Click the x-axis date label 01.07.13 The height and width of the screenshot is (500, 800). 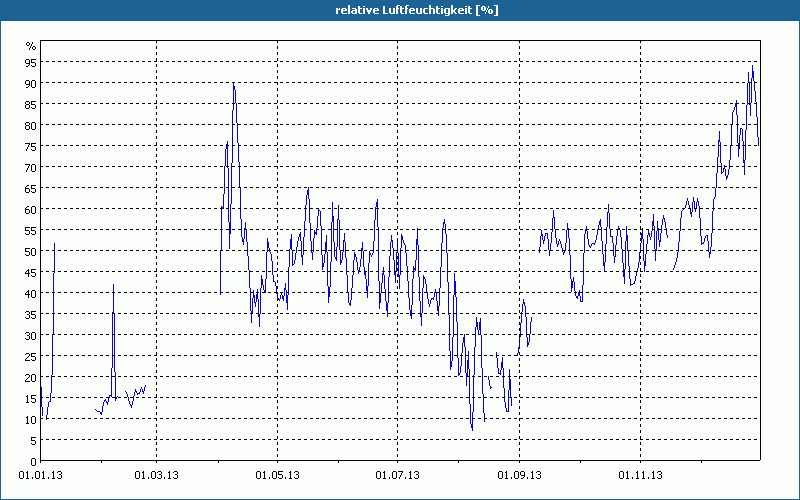397,476
